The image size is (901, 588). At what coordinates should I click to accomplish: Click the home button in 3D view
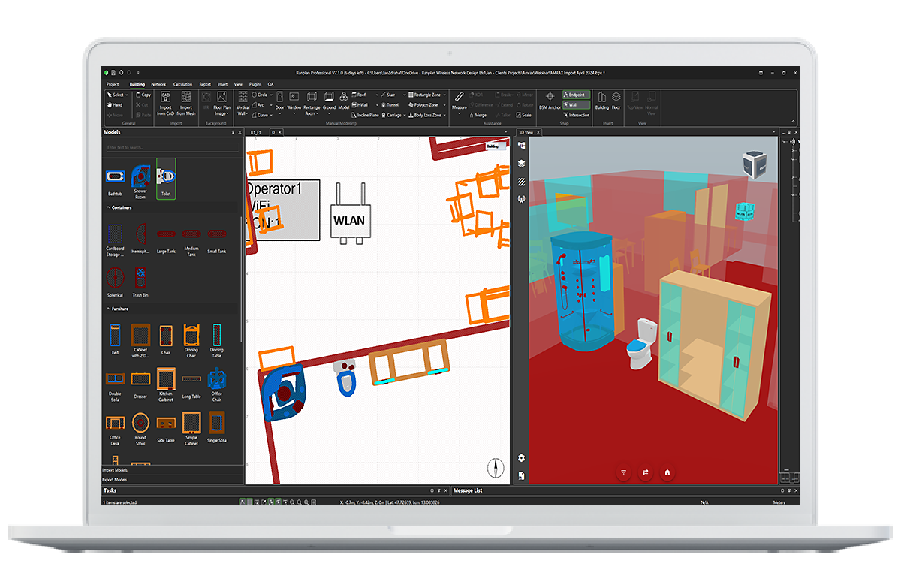(x=667, y=472)
